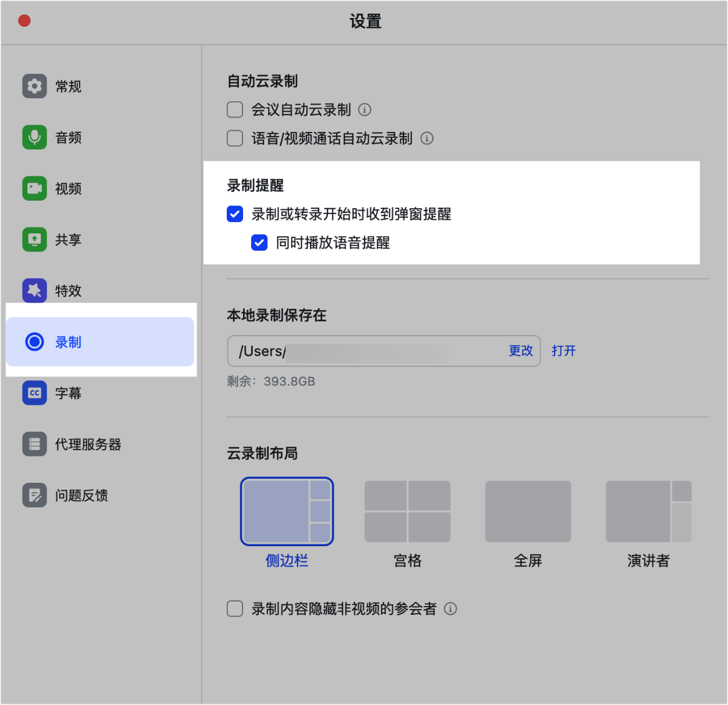Click the 剩余: 393.8GB text
The height and width of the screenshot is (705, 728).
[x=271, y=382]
